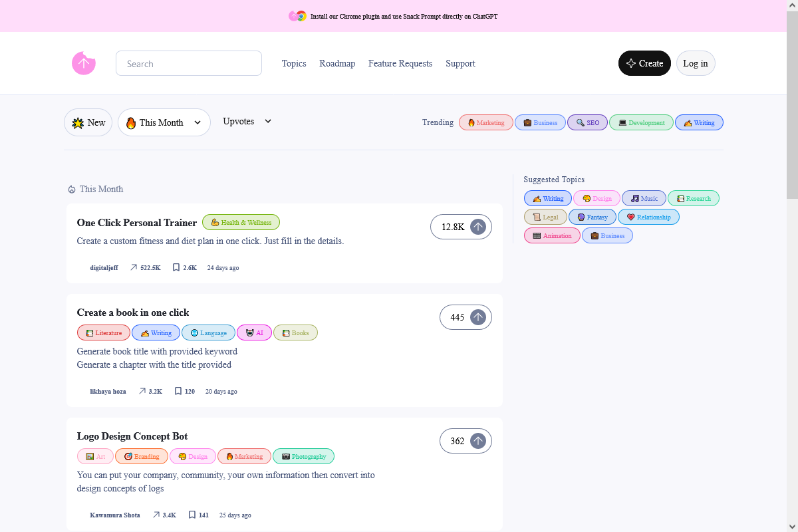Upvote the Create a book in one click prompt

coord(478,317)
